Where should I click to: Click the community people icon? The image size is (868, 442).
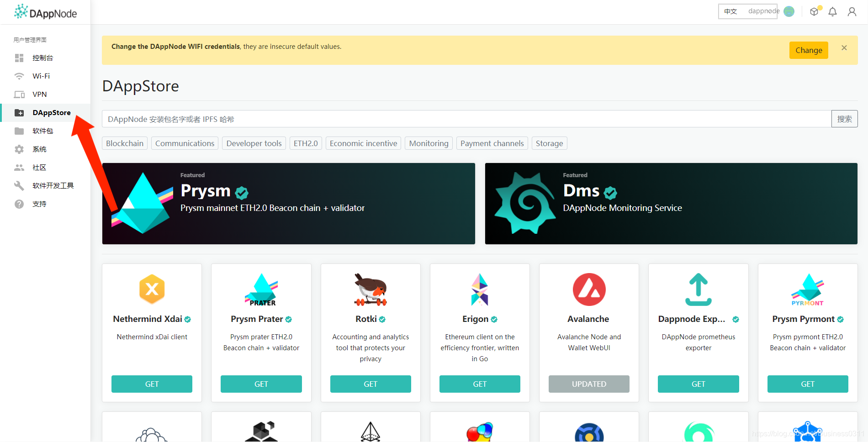[19, 168]
